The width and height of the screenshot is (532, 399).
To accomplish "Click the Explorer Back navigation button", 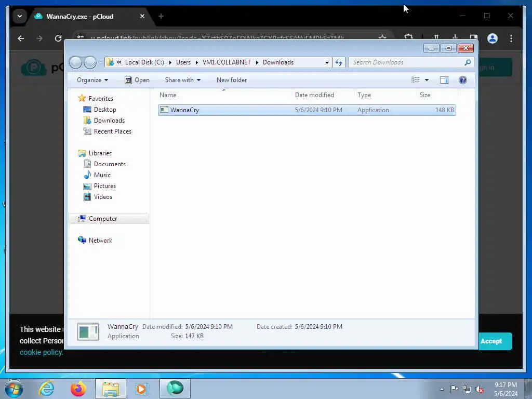I will tap(75, 62).
